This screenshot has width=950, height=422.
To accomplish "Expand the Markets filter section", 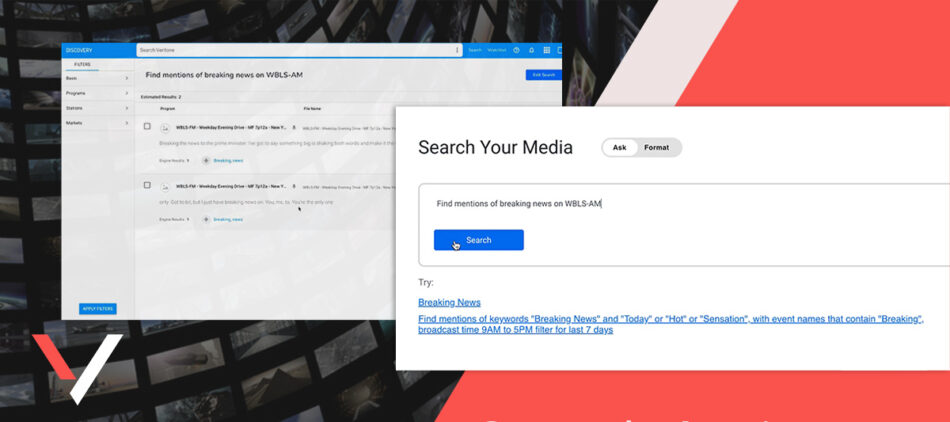I will pyautogui.click(x=98, y=123).
